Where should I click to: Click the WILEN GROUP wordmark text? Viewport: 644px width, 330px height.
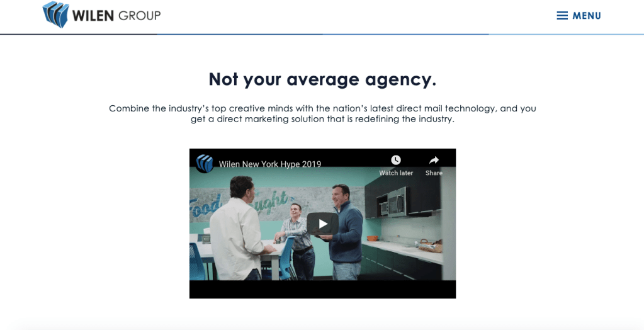116,15
